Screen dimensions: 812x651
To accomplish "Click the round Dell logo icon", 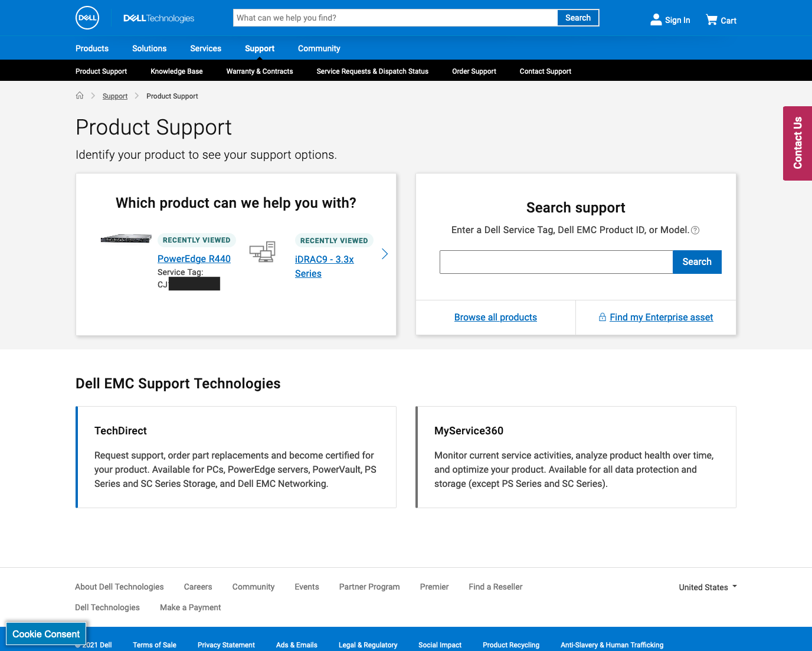I will point(87,18).
